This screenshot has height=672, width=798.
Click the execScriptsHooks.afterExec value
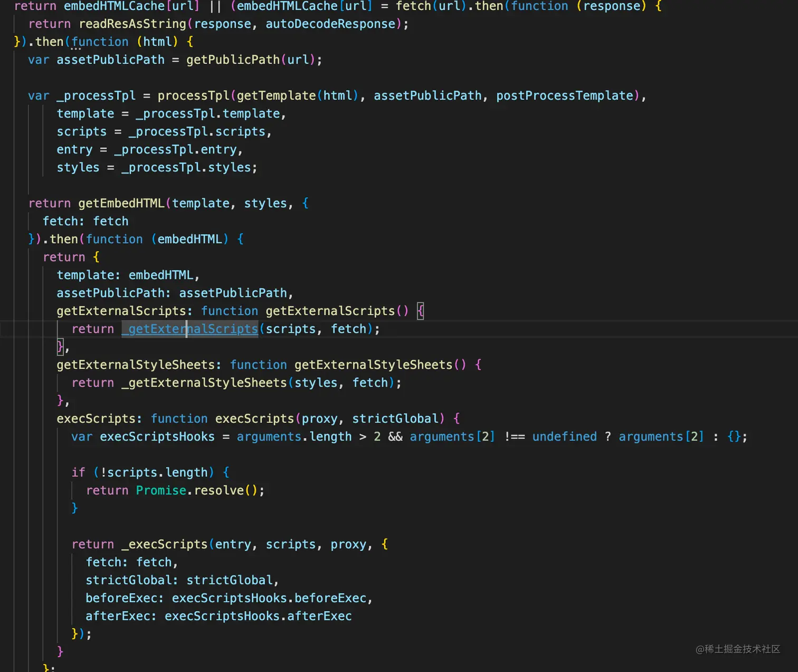tap(258, 616)
